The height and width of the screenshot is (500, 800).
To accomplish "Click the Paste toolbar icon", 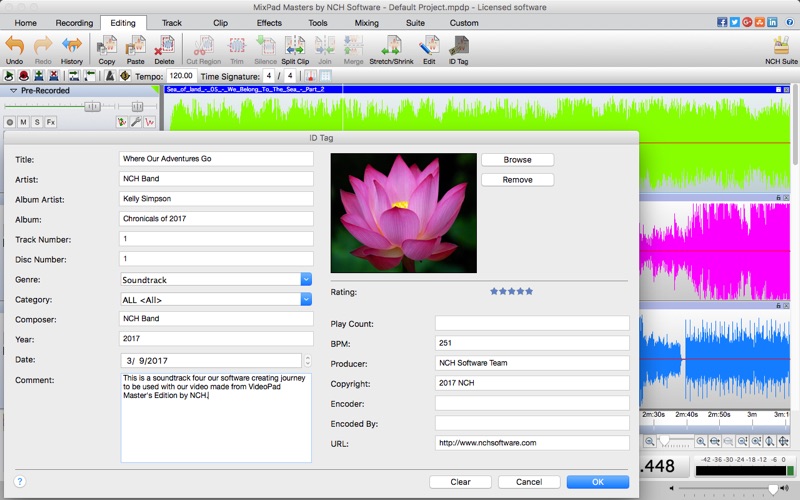I will pos(137,47).
